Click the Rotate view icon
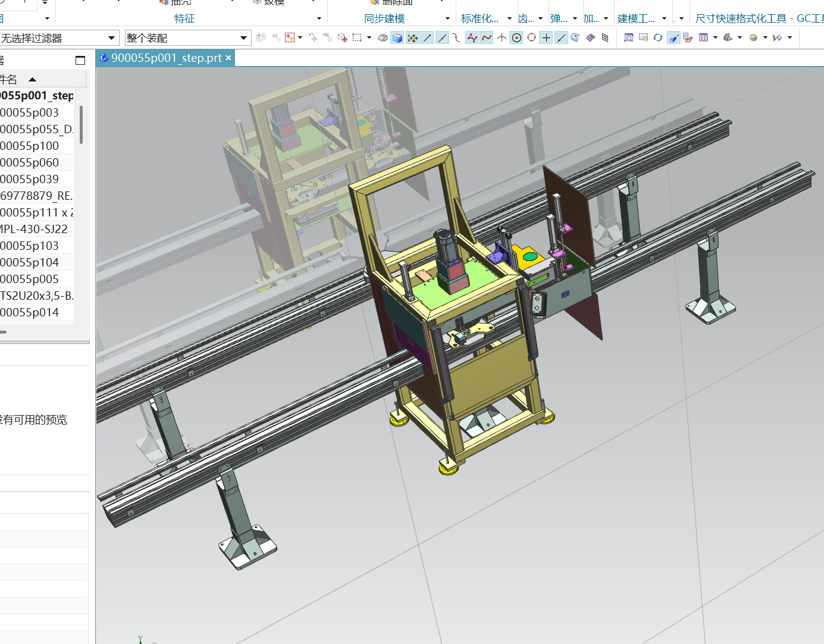 pyautogui.click(x=658, y=37)
